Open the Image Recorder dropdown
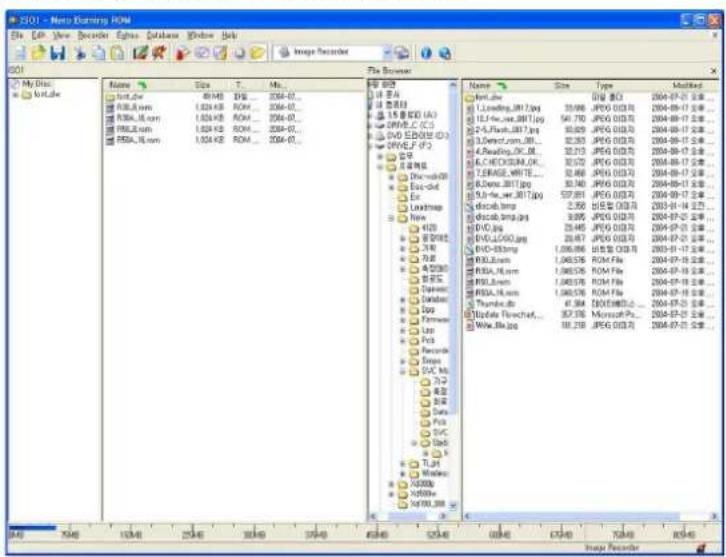The height and width of the screenshot is (557, 726). tap(387, 53)
